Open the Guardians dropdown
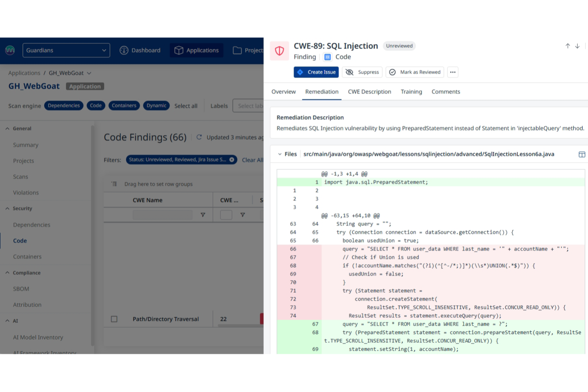This screenshot has width=588, height=392. (66, 50)
